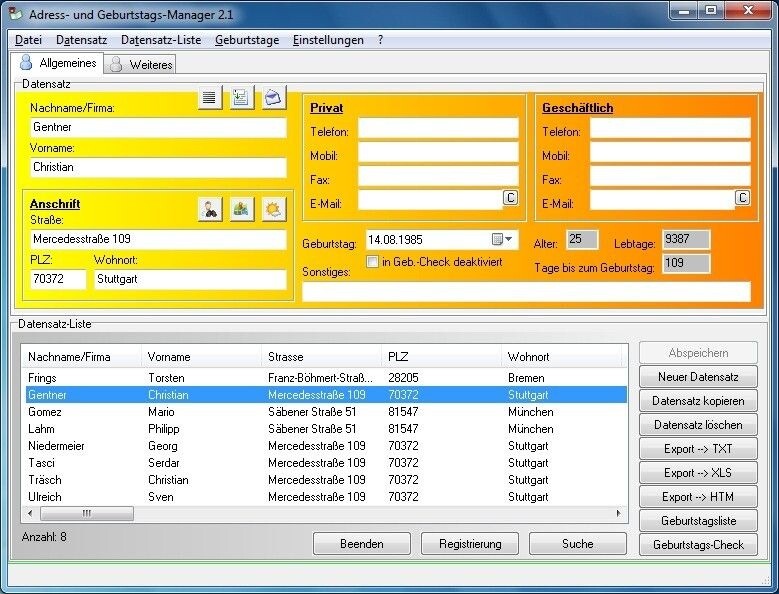Click the Export --> HTM button
779x594 pixels.
698,497
